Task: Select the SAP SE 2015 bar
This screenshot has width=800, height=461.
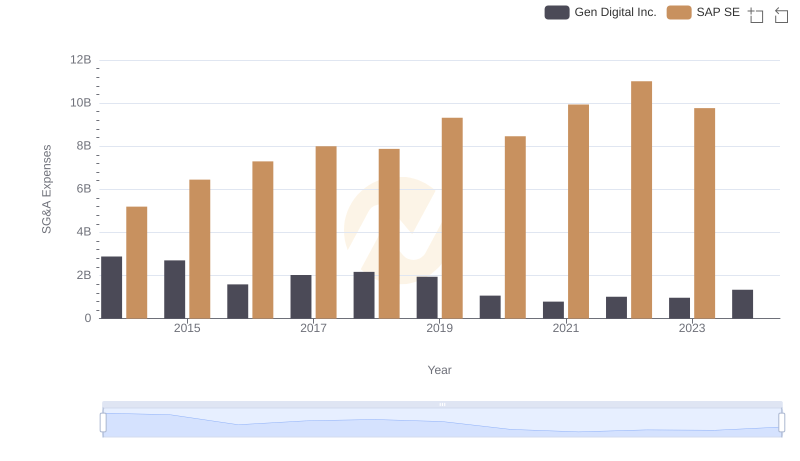Action: 199,249
